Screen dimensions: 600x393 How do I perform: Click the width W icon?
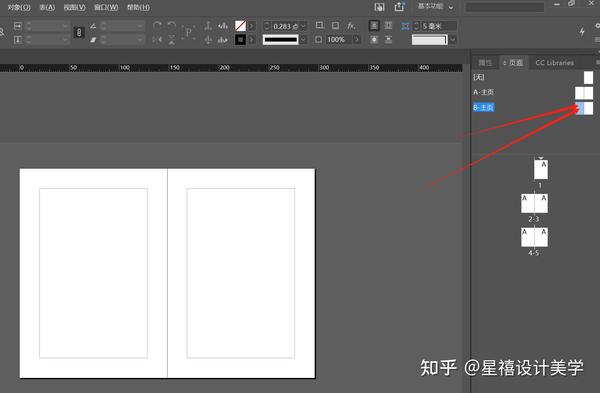coord(18,26)
